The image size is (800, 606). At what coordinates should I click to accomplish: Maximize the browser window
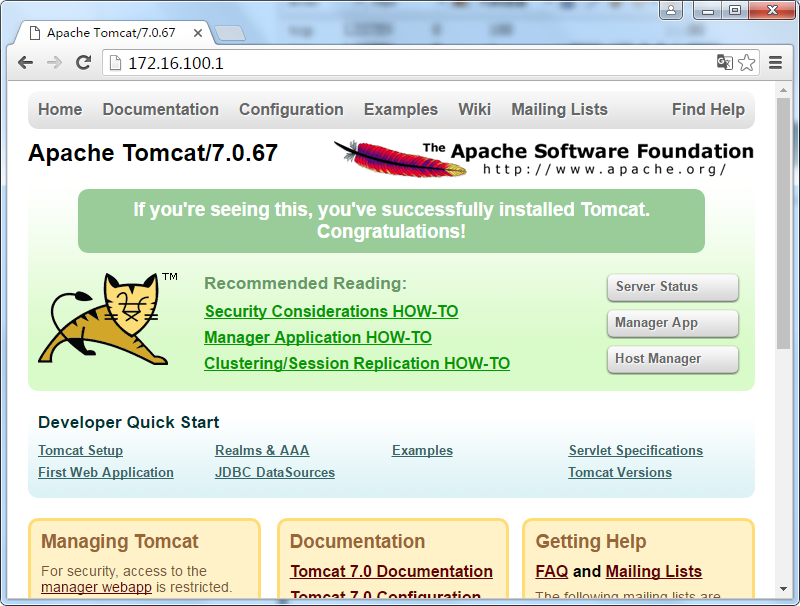(735, 10)
